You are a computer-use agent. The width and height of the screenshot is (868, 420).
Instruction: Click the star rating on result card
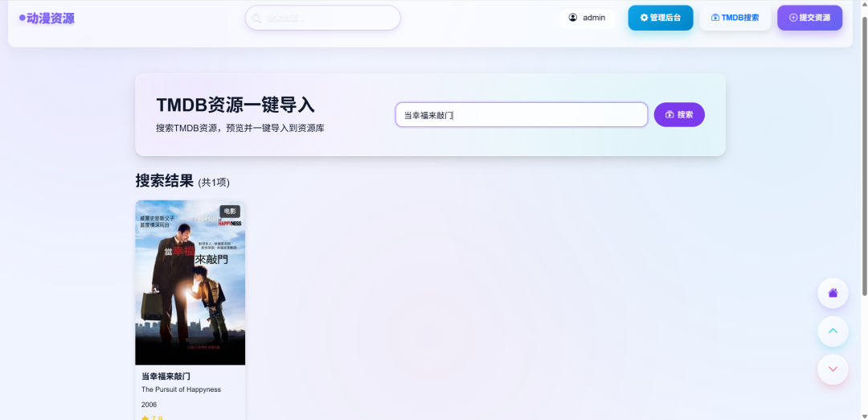[x=152, y=418]
